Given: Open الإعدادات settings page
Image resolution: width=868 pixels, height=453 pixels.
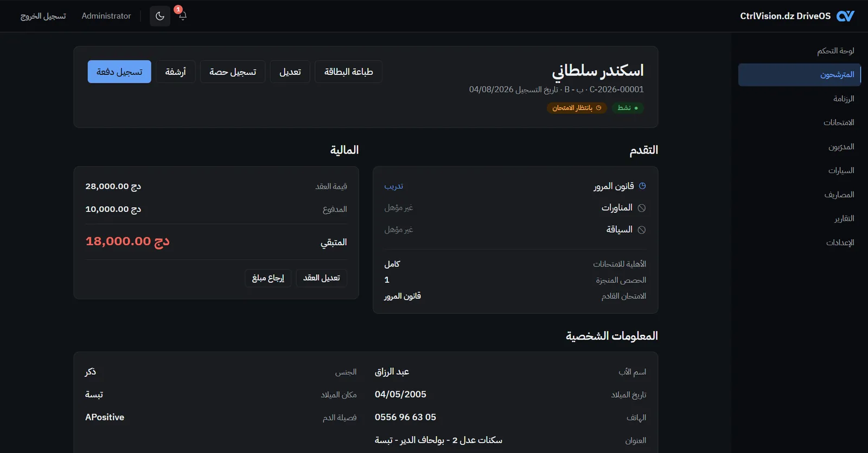Looking at the screenshot, I should click(x=800, y=243).
